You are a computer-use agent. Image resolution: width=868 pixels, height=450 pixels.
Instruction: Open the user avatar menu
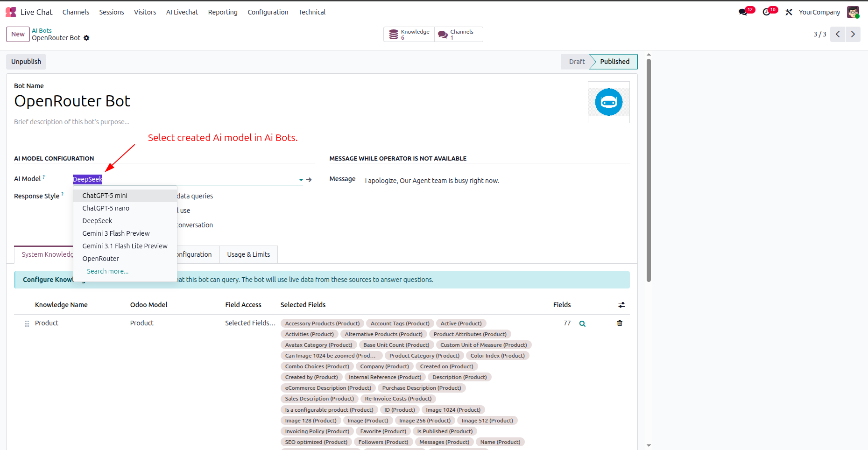pyautogui.click(x=853, y=12)
